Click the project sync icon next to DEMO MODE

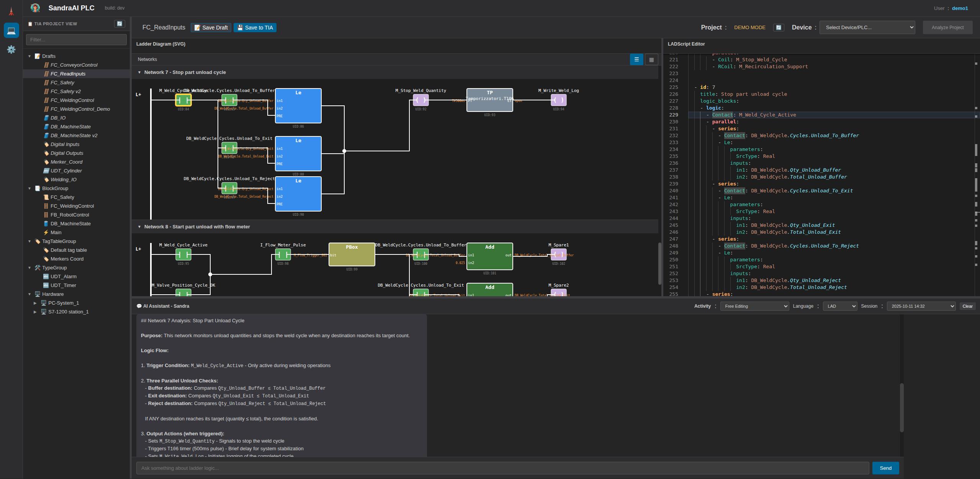[779, 27]
